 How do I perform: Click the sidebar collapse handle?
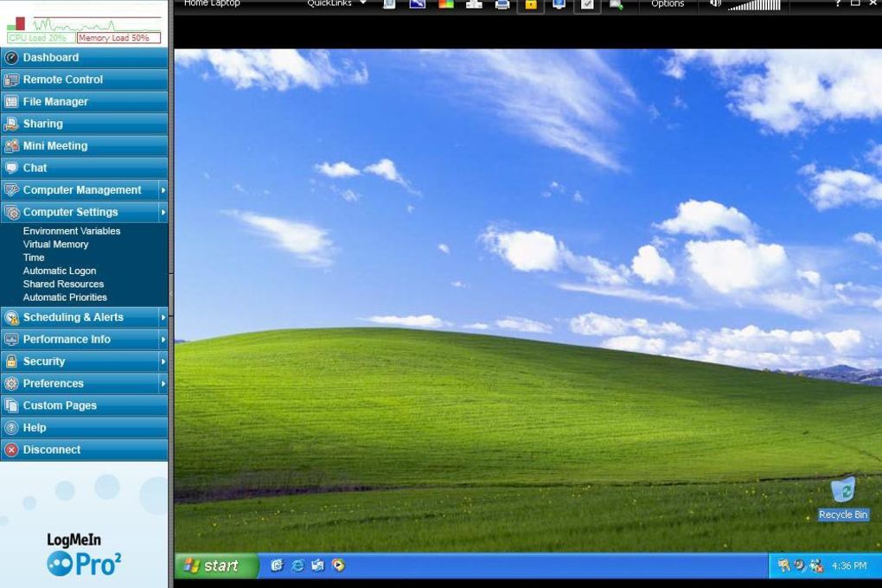pos(171,294)
